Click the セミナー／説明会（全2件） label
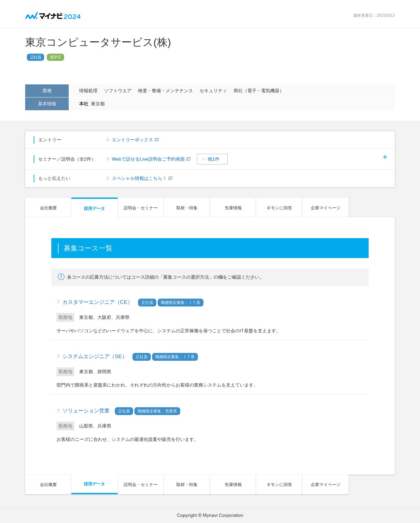Image resolution: width=420 pixels, height=523 pixels. click(x=67, y=159)
